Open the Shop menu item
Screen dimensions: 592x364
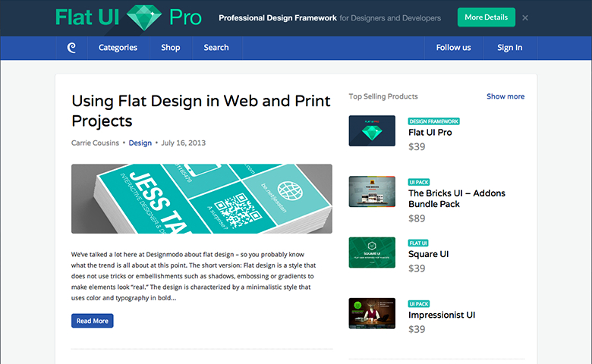(171, 48)
